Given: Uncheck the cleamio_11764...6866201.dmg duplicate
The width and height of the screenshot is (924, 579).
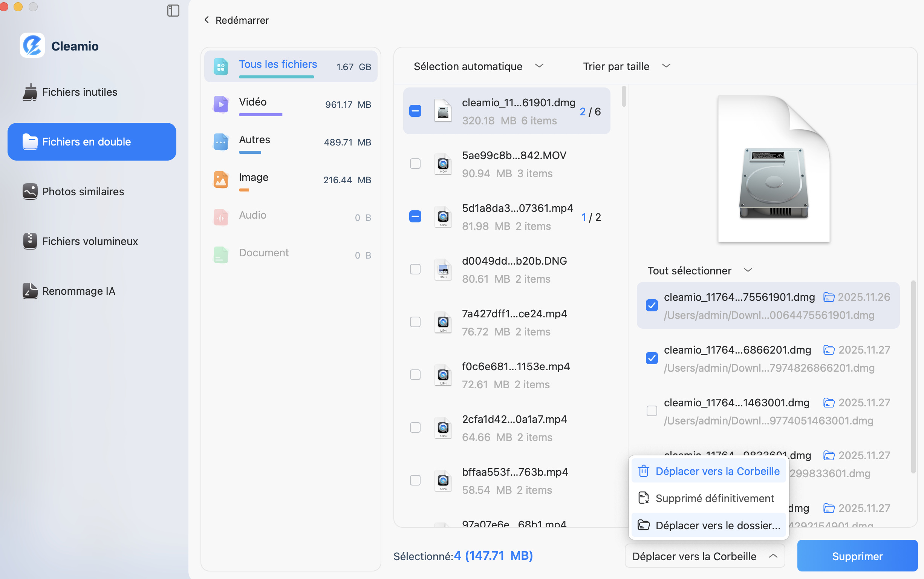Looking at the screenshot, I should tap(652, 358).
